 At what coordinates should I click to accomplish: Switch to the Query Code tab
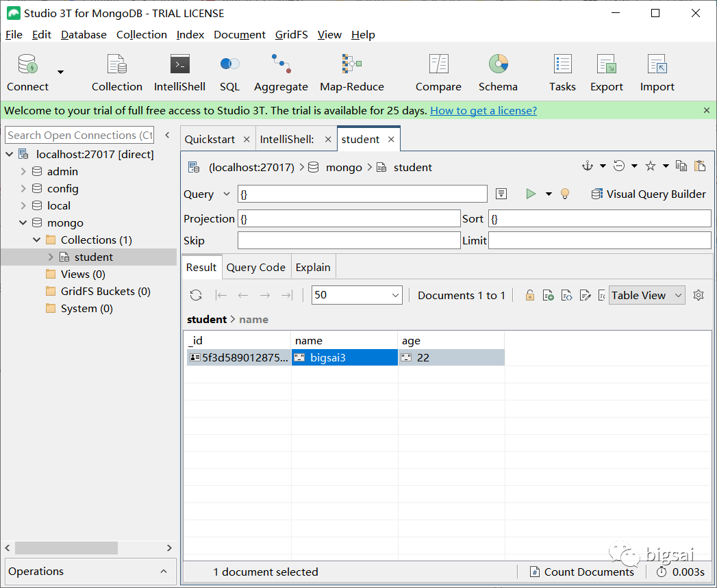(x=255, y=268)
